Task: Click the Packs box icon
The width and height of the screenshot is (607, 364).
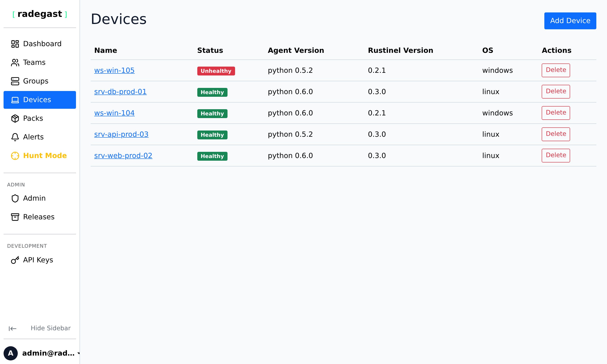Action: pos(15,119)
